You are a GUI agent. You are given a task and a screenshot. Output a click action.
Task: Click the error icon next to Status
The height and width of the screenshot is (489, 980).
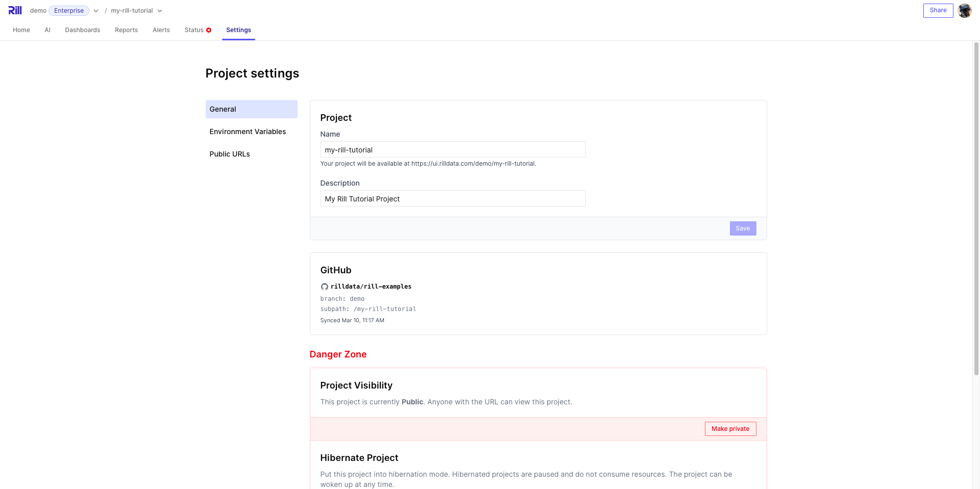coord(209,30)
